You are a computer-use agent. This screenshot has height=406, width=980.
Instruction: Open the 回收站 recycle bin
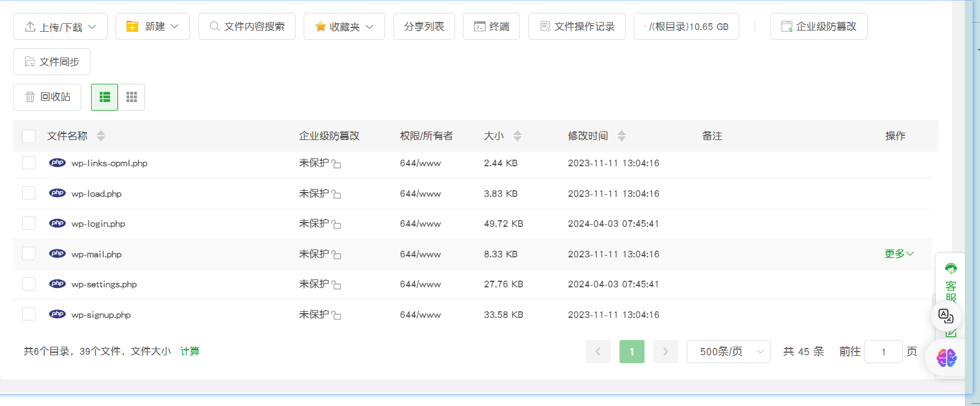click(x=47, y=97)
